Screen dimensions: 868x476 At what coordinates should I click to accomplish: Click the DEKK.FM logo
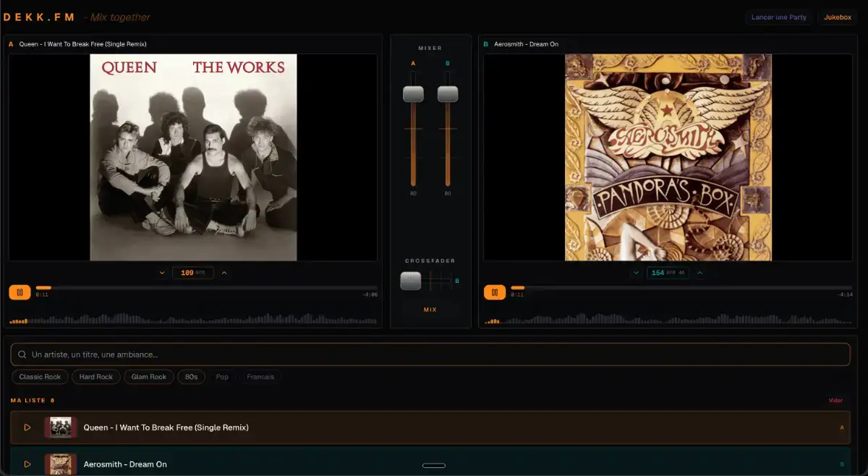click(39, 17)
